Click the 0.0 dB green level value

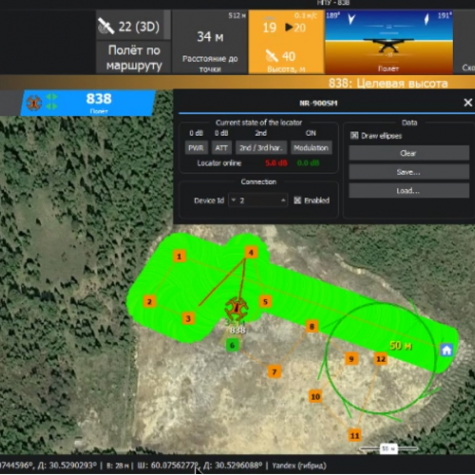pos(308,163)
